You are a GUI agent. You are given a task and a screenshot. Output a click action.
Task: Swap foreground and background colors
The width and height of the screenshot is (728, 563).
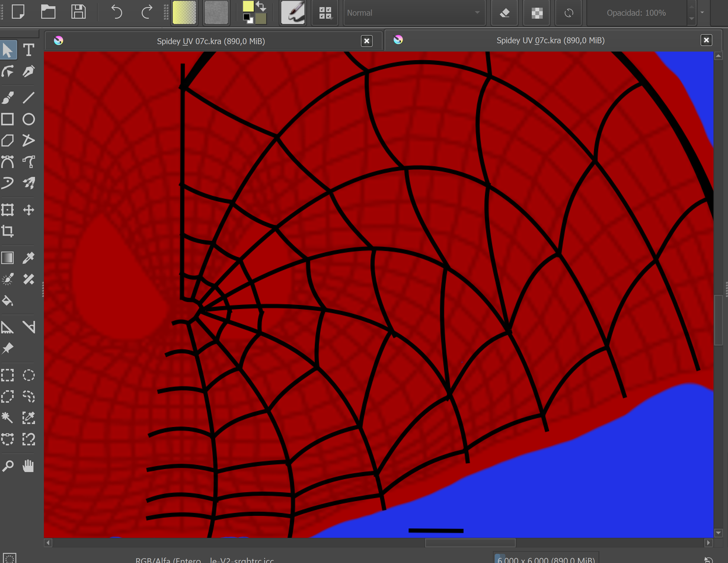tap(261, 6)
